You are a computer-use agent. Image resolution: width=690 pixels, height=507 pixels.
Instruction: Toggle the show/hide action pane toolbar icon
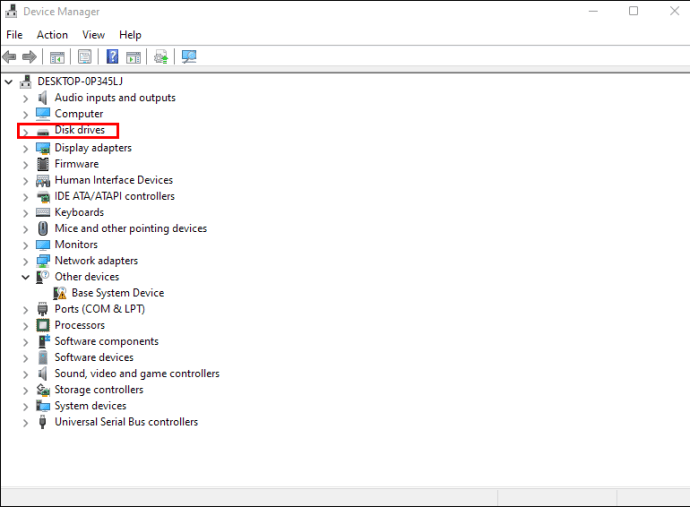tap(133, 57)
